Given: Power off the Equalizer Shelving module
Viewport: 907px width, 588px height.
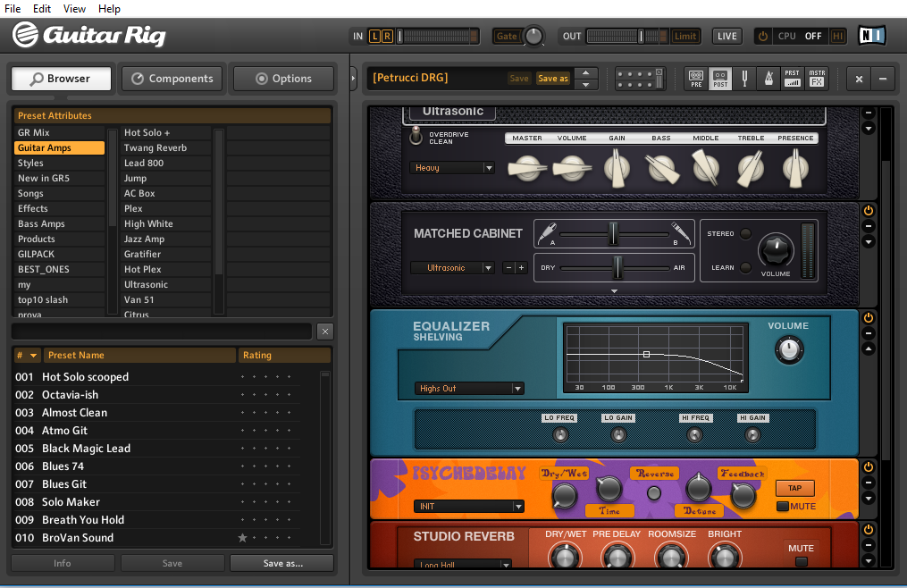Looking at the screenshot, I should [x=869, y=318].
